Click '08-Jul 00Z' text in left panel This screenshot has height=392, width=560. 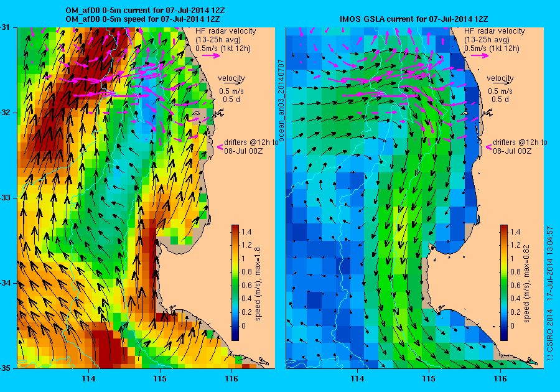click(x=243, y=151)
